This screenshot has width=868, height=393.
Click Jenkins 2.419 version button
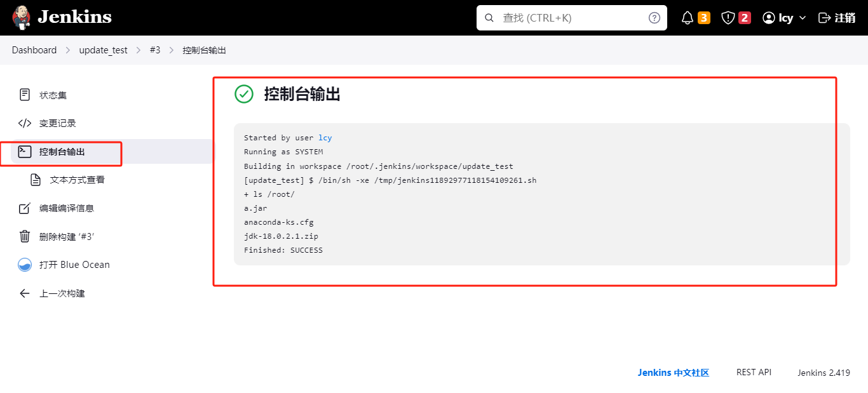(824, 373)
